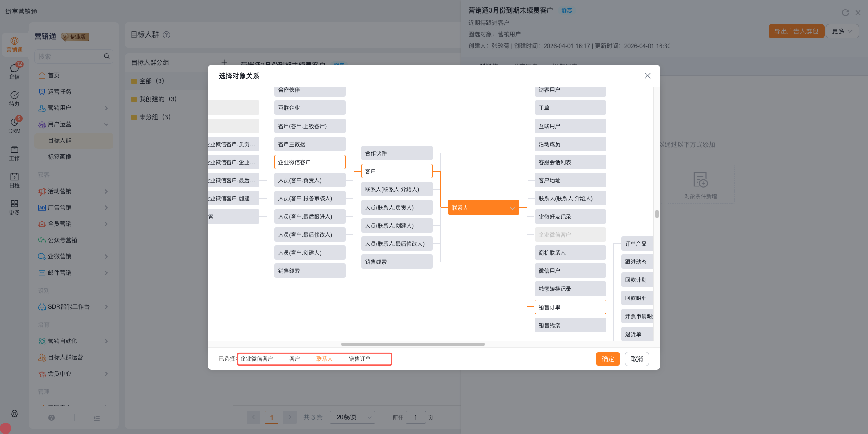The image size is (868, 434).
Task: Select 互联企业 node
Action: [x=310, y=108]
